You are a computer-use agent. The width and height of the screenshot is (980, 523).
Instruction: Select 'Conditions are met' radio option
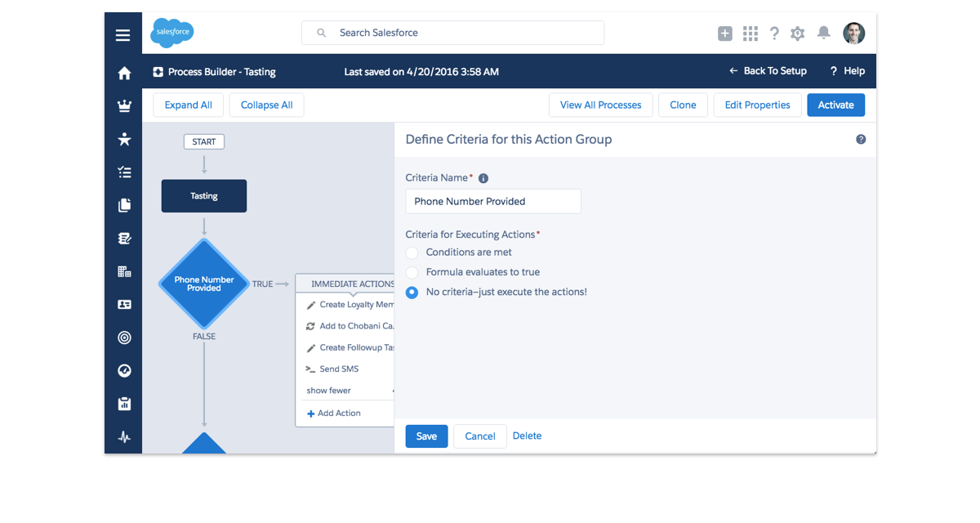[x=412, y=253]
